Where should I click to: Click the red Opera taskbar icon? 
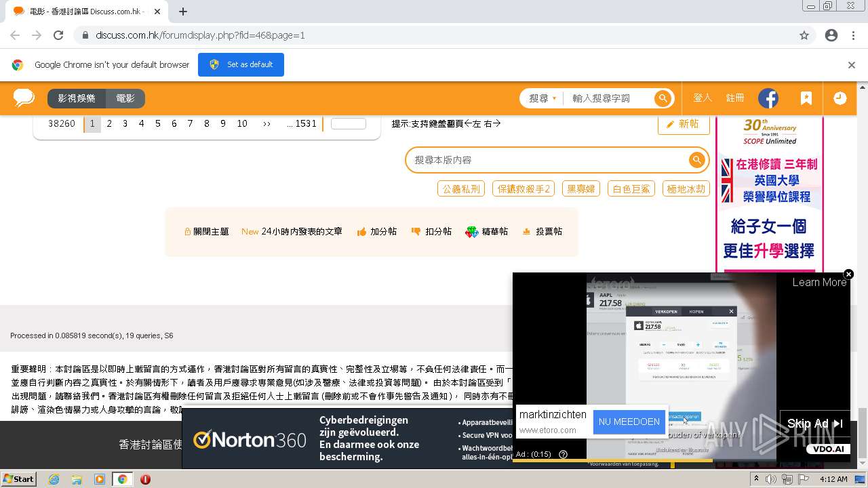coord(145,479)
